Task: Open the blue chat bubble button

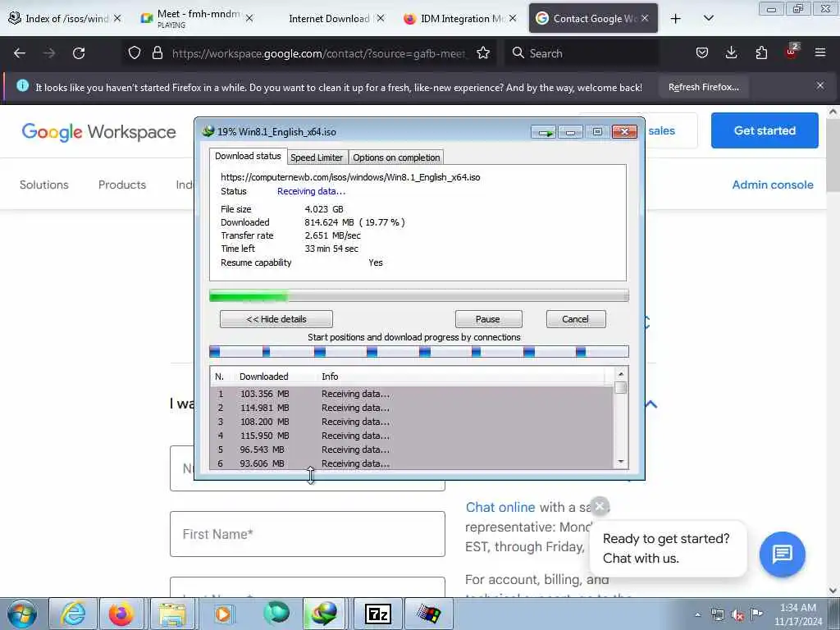Action: [782, 554]
